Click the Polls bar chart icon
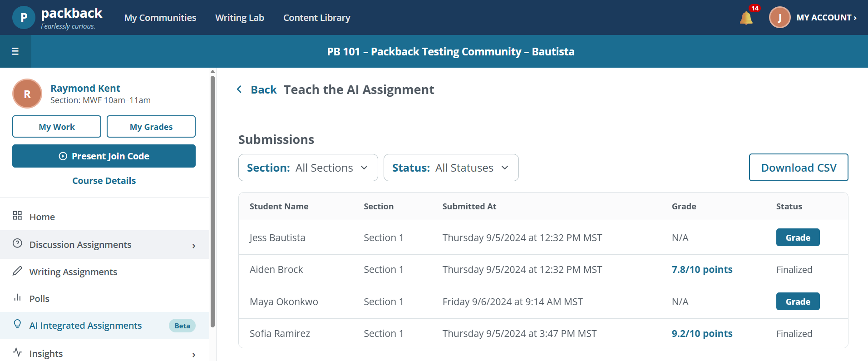This screenshot has width=868, height=361. coord(17,297)
